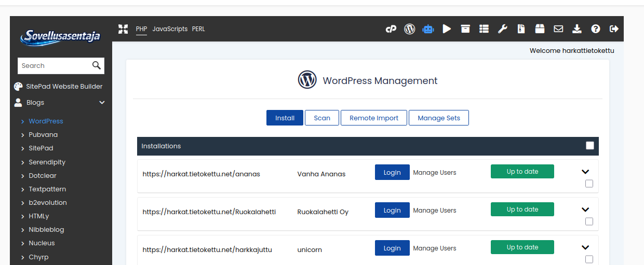The image size is (644, 265).
Task: Open the help question mark icon
Action: click(596, 29)
